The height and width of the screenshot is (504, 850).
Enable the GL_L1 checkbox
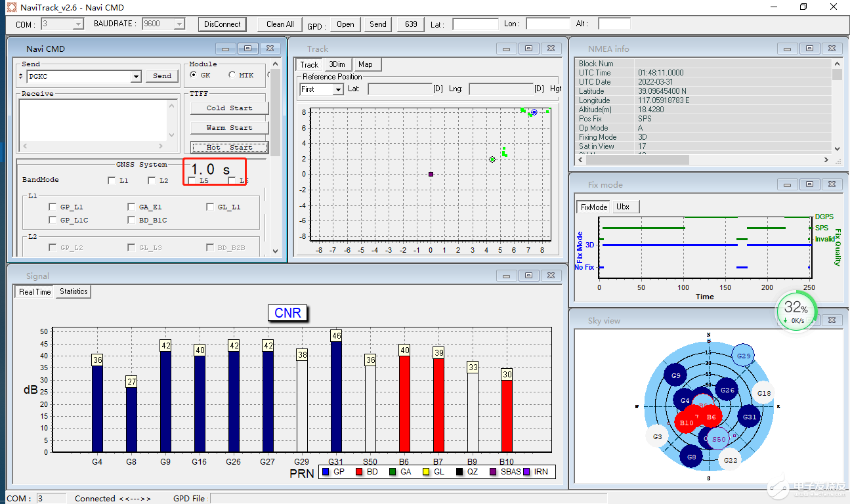point(210,207)
